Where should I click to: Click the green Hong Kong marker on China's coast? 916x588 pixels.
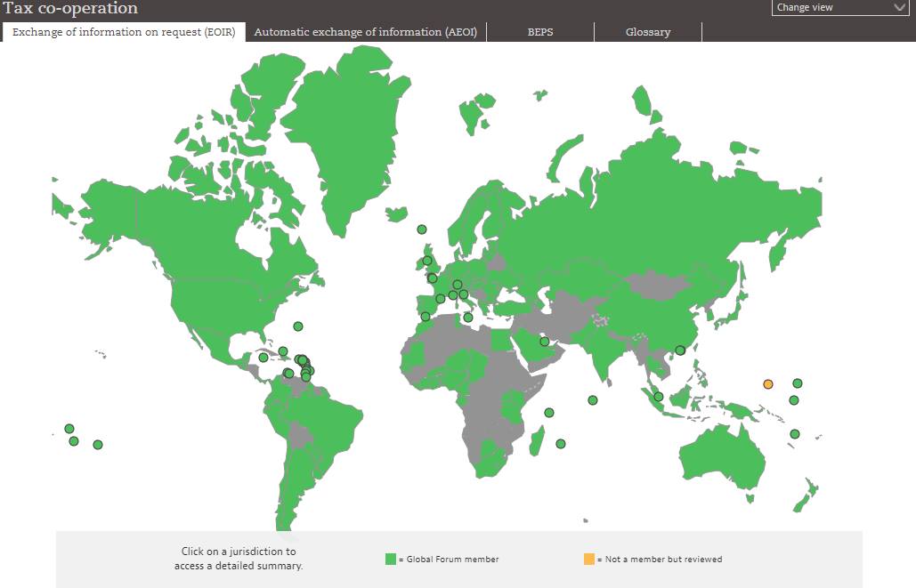click(680, 350)
